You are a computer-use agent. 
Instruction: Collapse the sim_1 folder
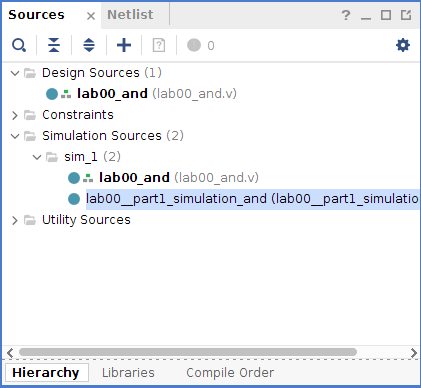(x=37, y=157)
